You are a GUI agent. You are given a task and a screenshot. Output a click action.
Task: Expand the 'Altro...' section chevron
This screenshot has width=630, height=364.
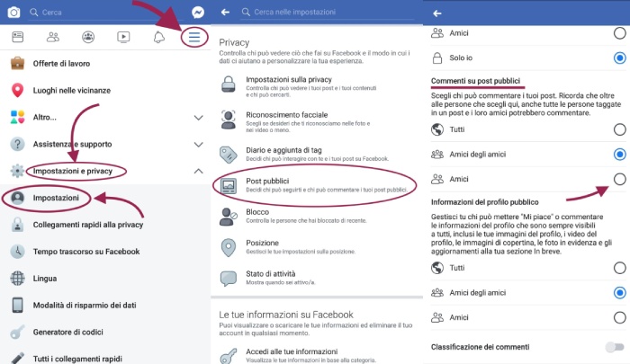pyautogui.click(x=199, y=118)
